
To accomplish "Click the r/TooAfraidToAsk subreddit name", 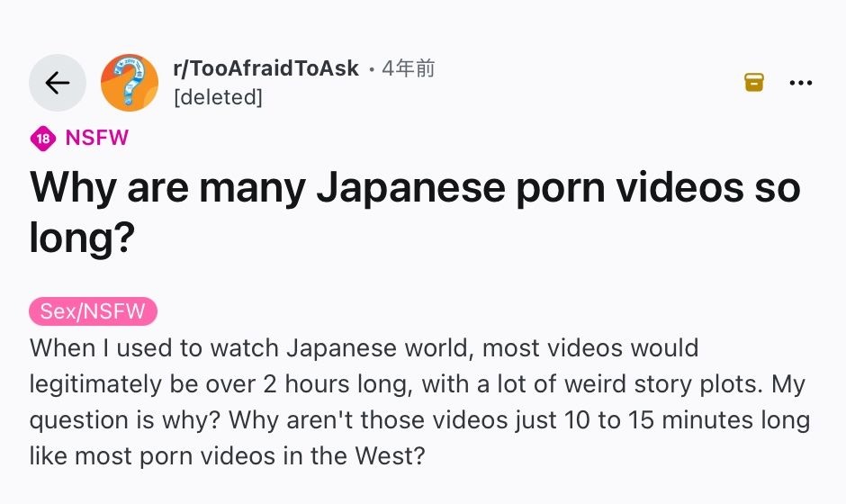I will (265, 68).
